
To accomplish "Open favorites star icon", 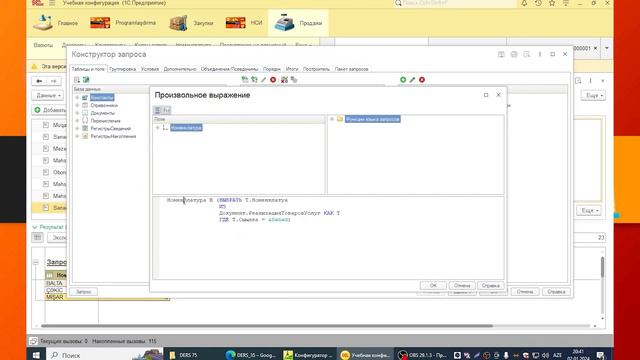I will coord(552,3).
